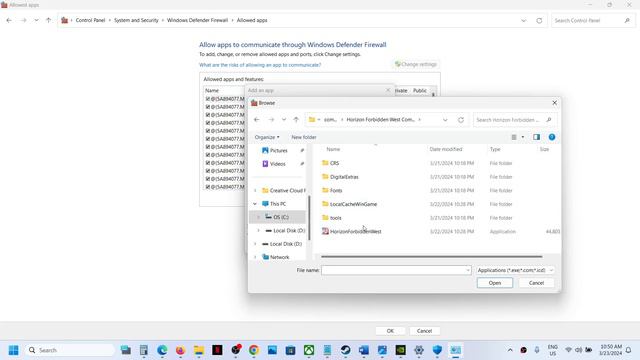This screenshot has width=640, height=360.
Task: Click the navigation pane vertical scrollbar
Action: pyautogui.click(x=309, y=218)
